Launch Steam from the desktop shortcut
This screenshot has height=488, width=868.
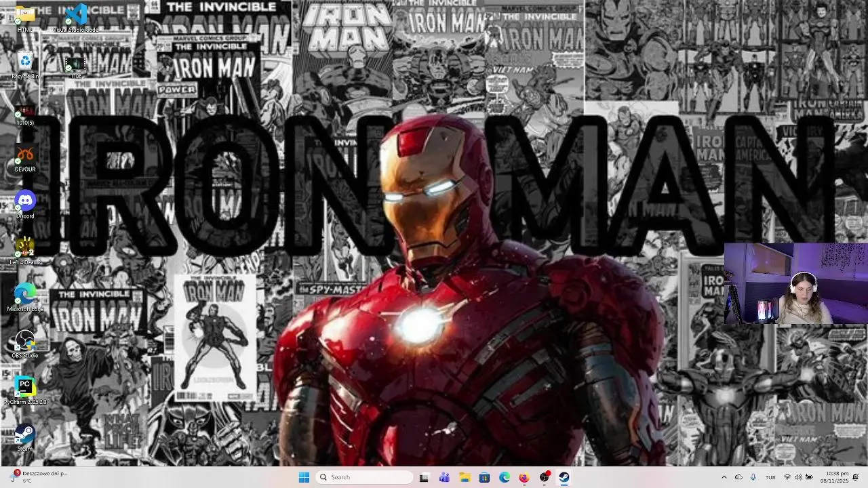click(x=25, y=437)
